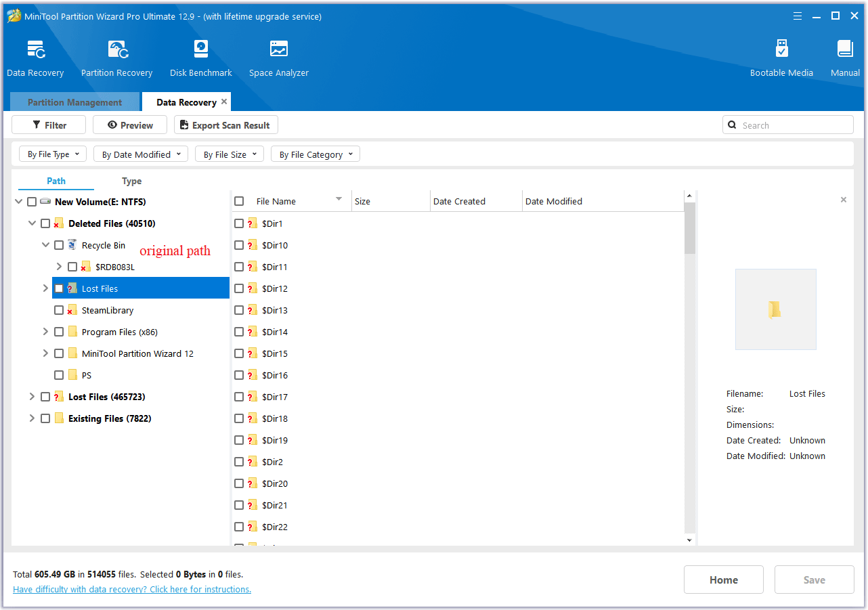
Task: Open the By File Size dropdown
Action: (x=230, y=154)
